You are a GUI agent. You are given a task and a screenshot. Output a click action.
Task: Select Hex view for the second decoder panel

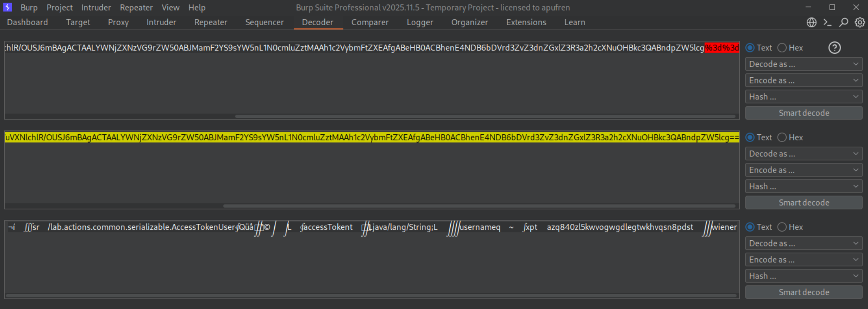coord(782,137)
